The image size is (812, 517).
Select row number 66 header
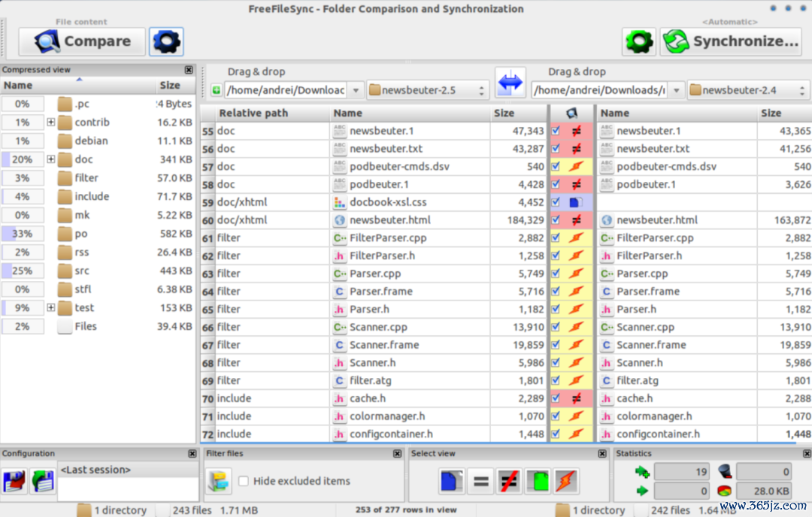(208, 328)
